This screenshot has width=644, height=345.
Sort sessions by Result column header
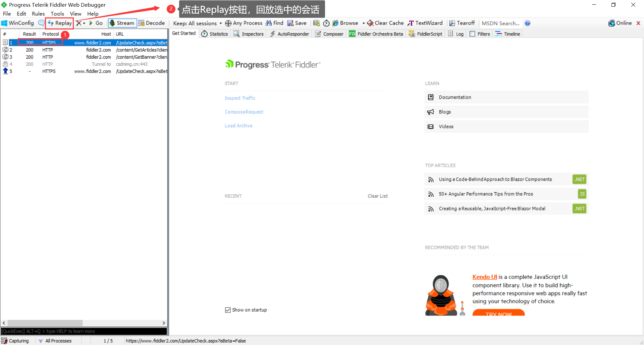point(30,34)
